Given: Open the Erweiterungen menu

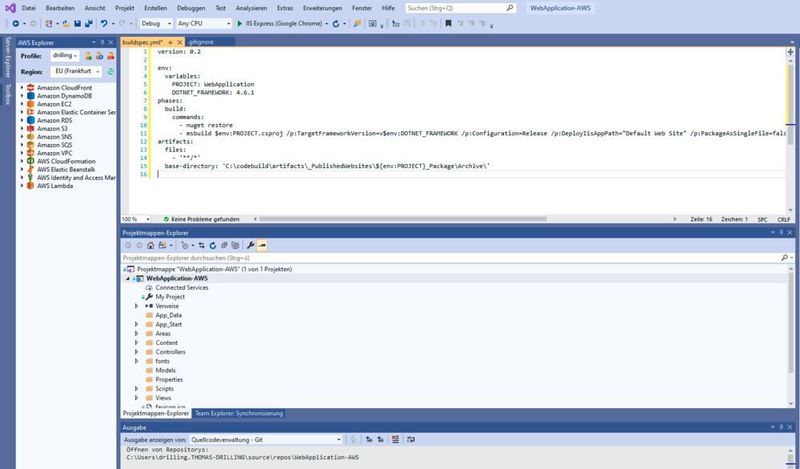Looking at the screenshot, I should click(x=322, y=8).
